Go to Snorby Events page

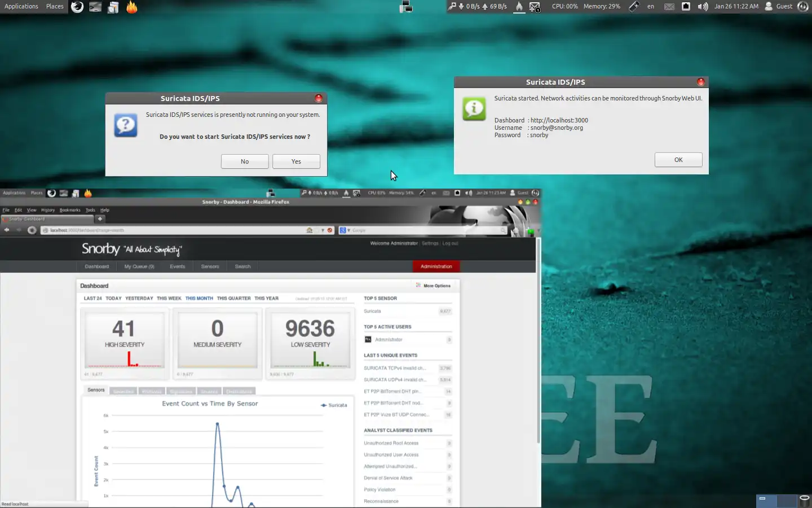coord(178,266)
